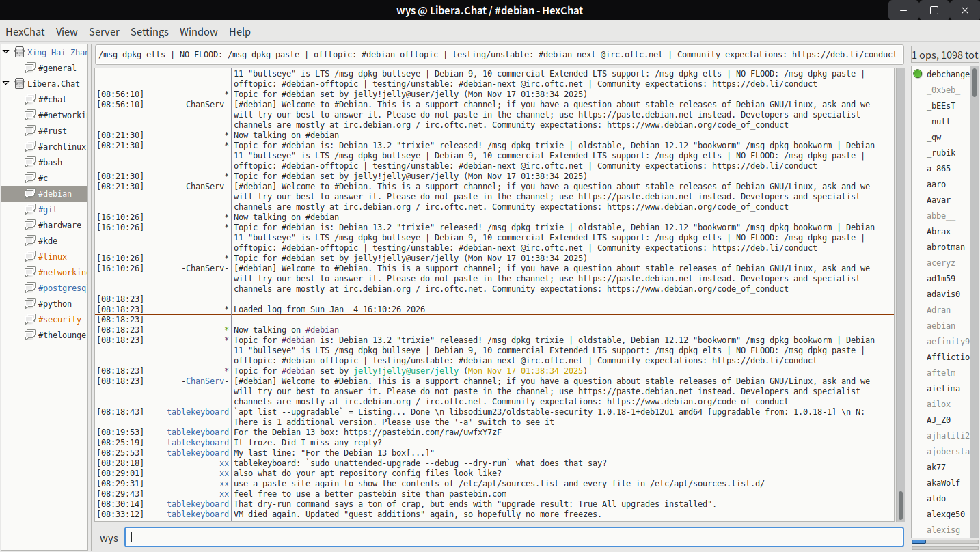Click the channel icon next to #hardware
980x552 pixels.
click(29, 225)
